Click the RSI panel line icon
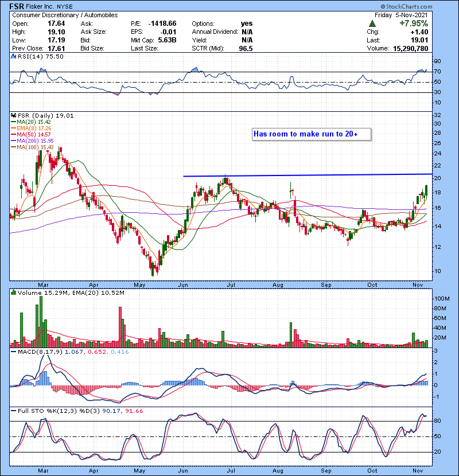Screen dimensions: 459x476 [13, 56]
